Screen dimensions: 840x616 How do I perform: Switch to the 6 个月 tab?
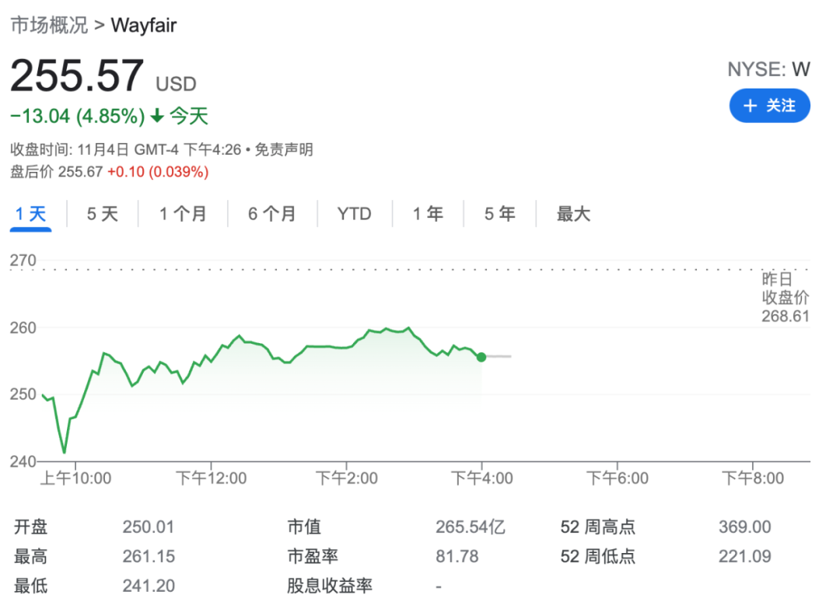tap(272, 214)
